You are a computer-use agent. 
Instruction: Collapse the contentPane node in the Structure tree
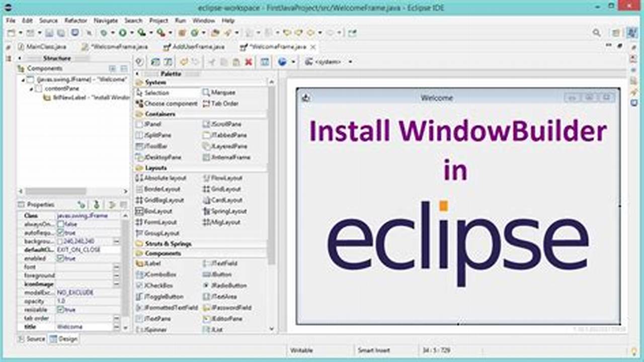pyautogui.click(x=32, y=88)
